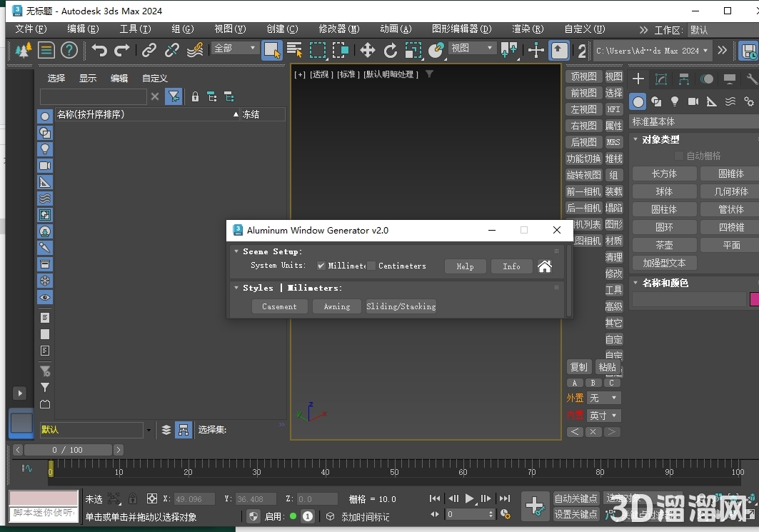This screenshot has height=532, width=759.
Task: Collapse the 名称和颜色 rollout
Action: [635, 283]
